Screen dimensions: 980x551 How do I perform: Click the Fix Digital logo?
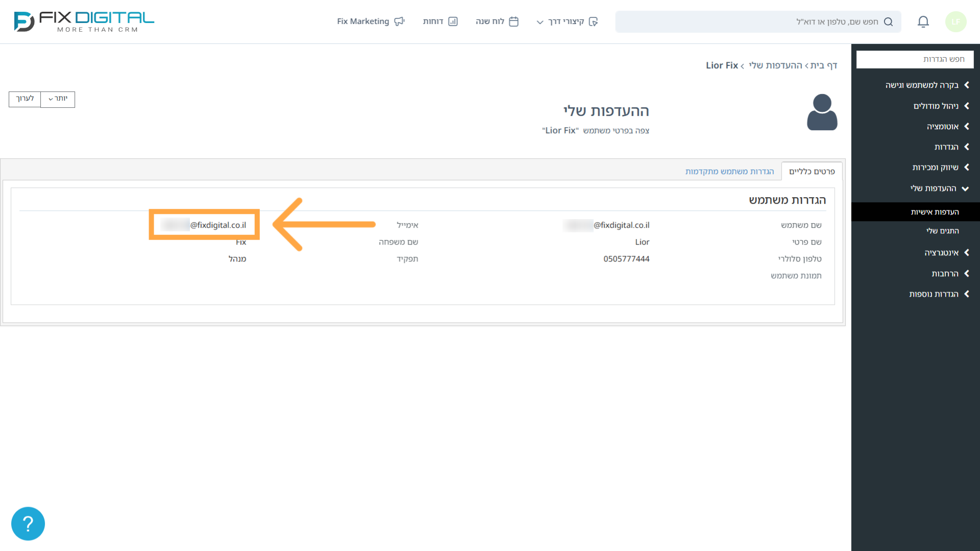[84, 21]
